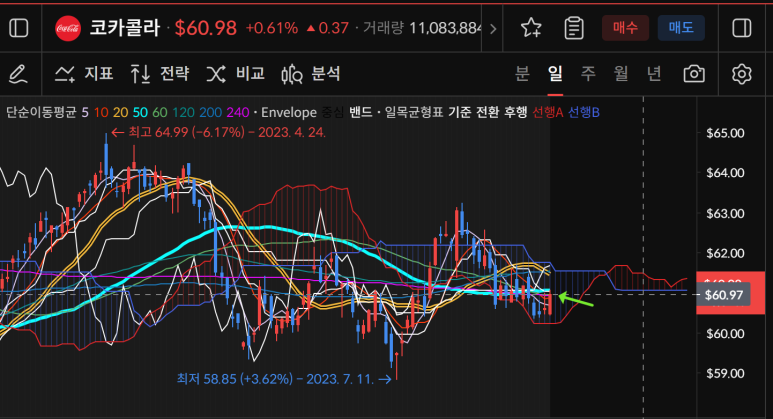Open the clipboard memo icon
The height and width of the screenshot is (419, 773).
point(574,28)
